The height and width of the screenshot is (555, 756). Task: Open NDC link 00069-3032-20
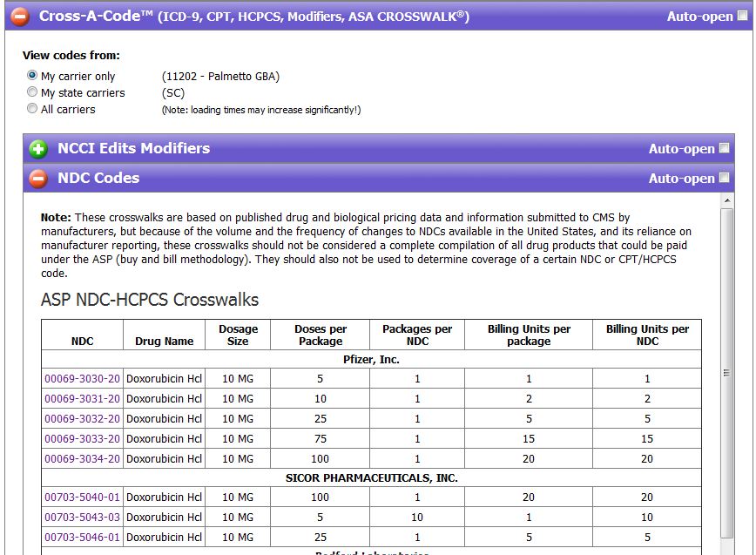[x=82, y=418]
